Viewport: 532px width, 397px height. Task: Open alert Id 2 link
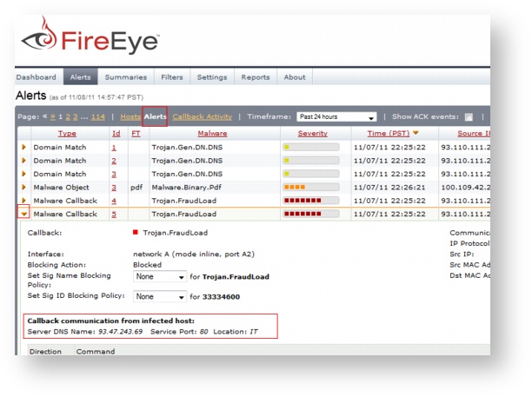(x=114, y=161)
